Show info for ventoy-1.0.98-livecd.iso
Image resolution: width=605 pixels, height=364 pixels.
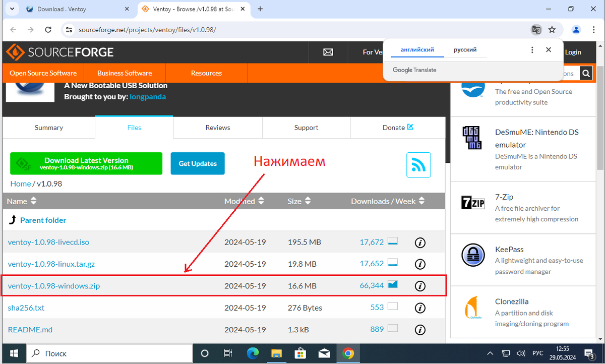click(x=420, y=242)
